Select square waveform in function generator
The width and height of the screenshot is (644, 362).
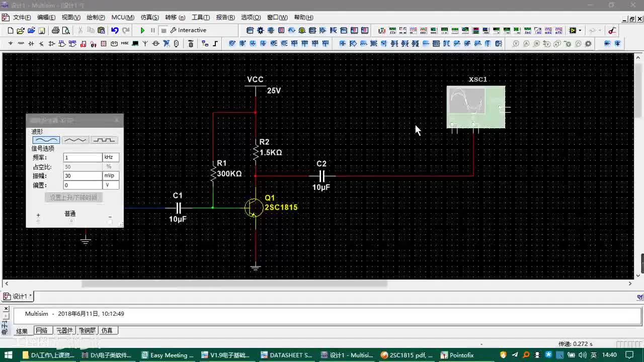pyautogui.click(x=105, y=140)
